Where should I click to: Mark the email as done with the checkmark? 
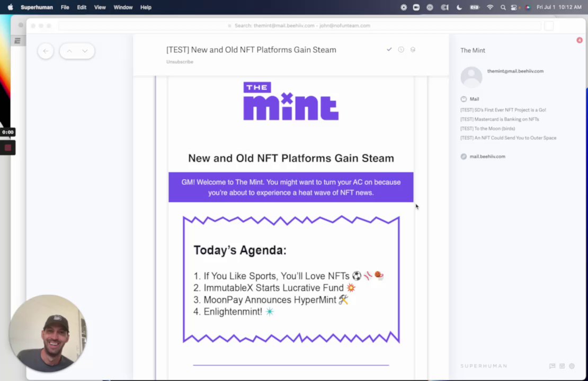[x=389, y=49]
